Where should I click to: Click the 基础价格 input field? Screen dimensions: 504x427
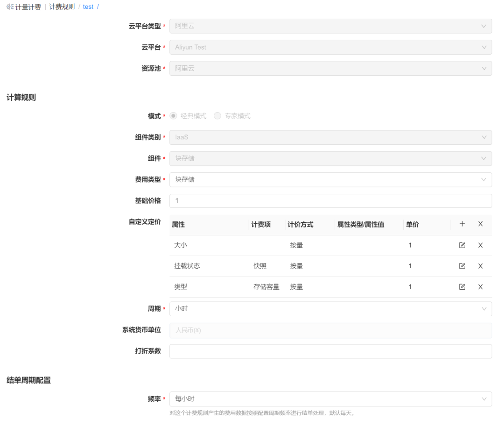(330, 200)
